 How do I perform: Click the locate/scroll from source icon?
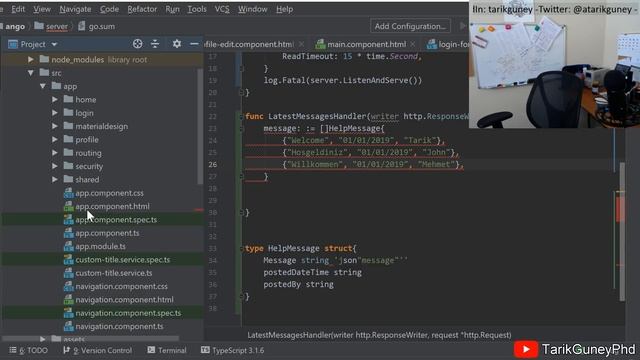coord(138,44)
